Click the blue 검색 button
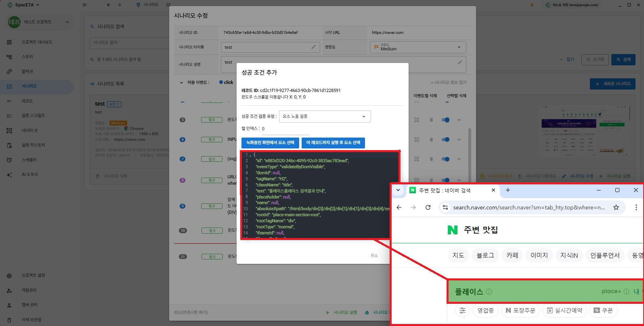The image size is (644, 326). click(623, 59)
